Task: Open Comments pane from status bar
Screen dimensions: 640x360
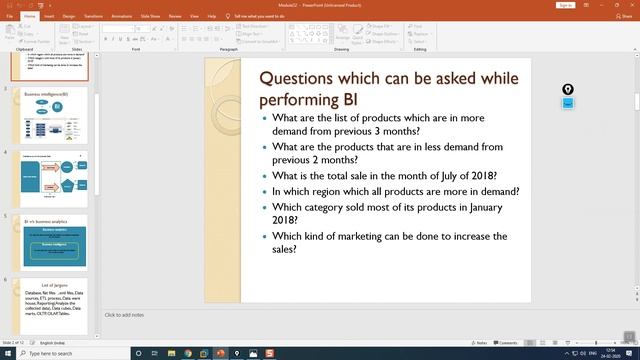Action: (x=505, y=343)
